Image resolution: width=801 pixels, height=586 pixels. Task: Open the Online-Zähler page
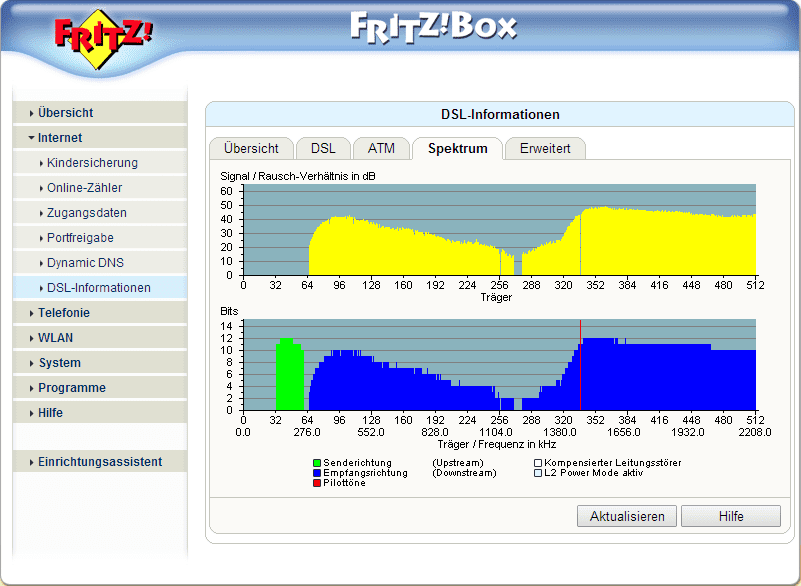pyautogui.click(x=85, y=188)
